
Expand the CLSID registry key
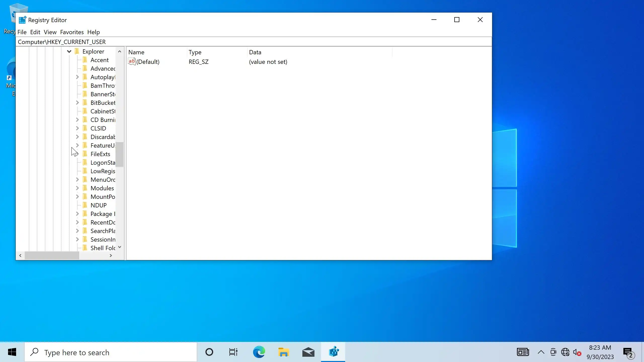pyautogui.click(x=77, y=128)
